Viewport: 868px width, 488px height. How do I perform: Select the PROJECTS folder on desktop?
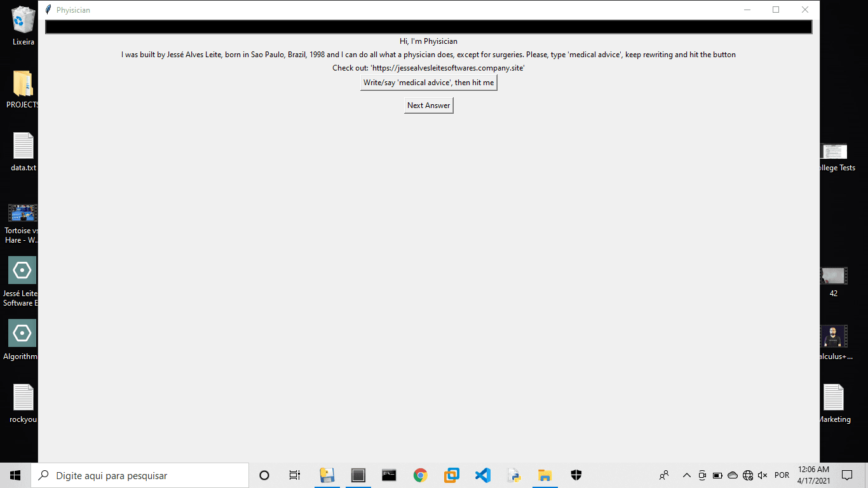pos(24,85)
